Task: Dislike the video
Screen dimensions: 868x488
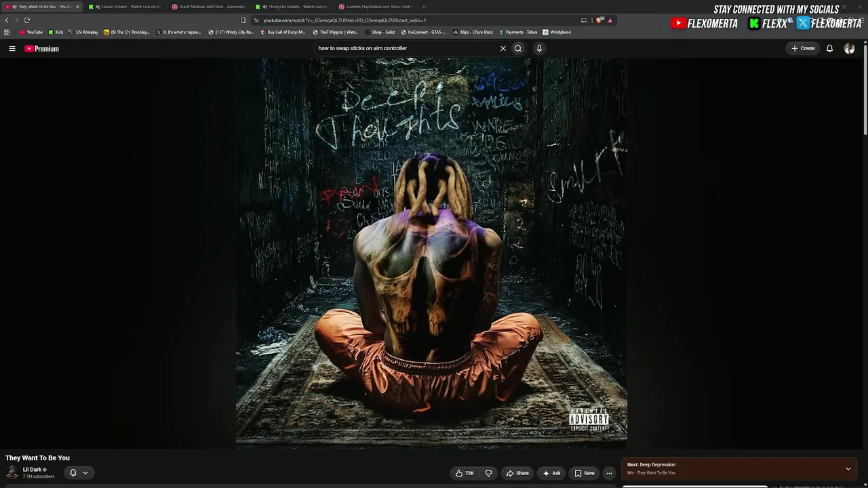Action: pyautogui.click(x=488, y=473)
